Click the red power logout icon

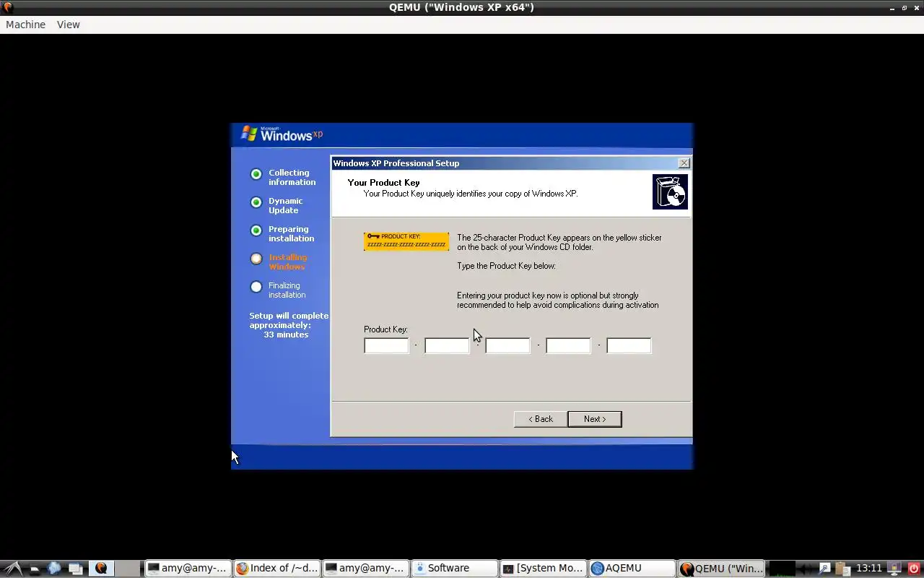tap(914, 569)
